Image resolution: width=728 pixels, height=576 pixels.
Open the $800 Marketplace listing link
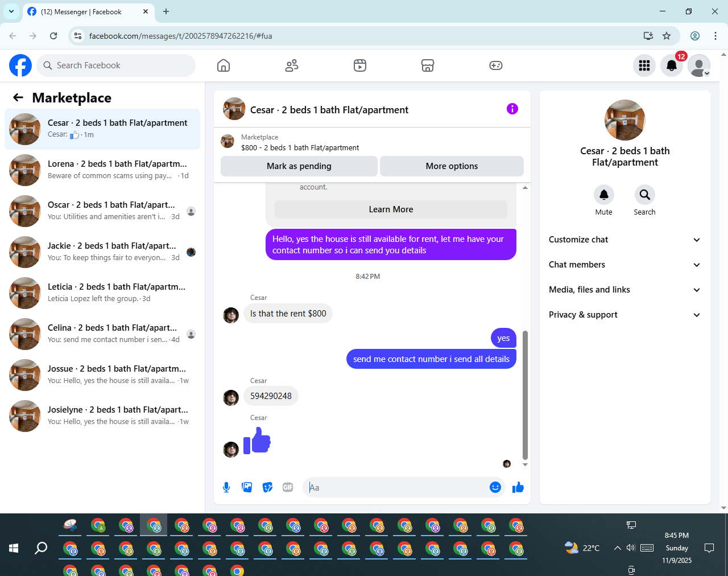point(300,147)
